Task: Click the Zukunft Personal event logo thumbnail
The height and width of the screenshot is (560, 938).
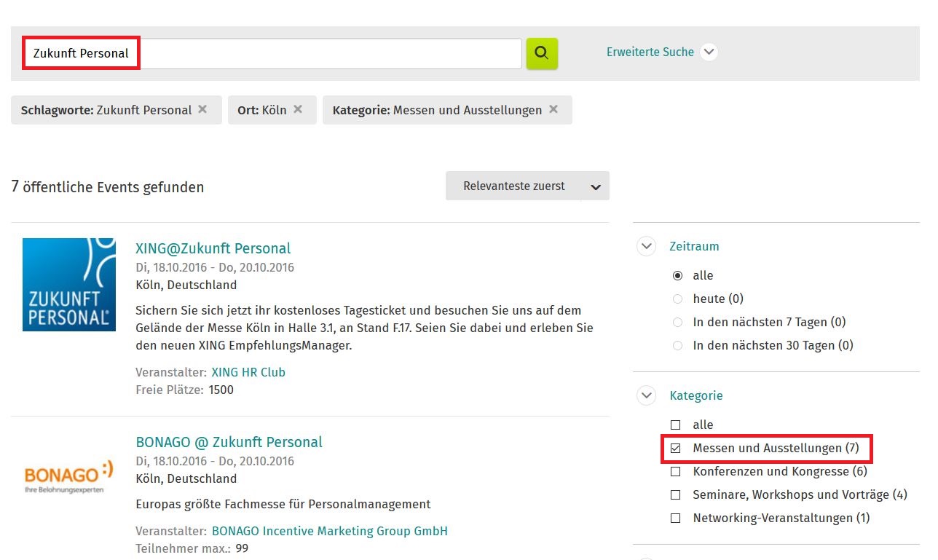Action: coord(69,285)
